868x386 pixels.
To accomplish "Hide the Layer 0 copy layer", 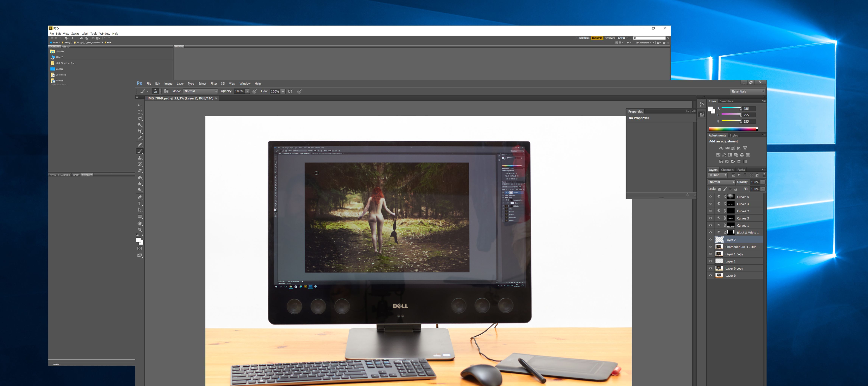I will coord(711,268).
